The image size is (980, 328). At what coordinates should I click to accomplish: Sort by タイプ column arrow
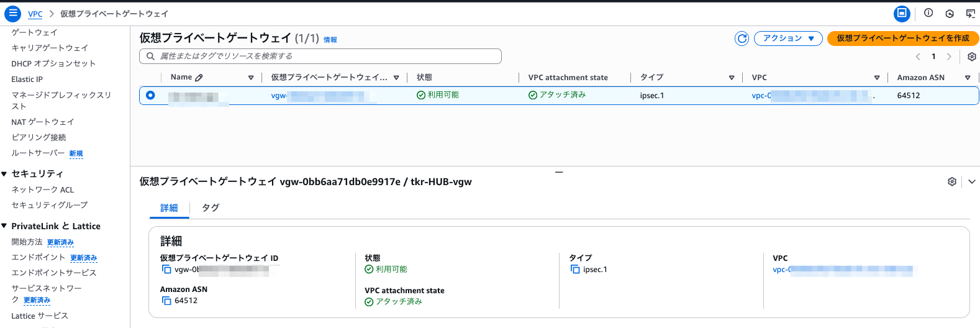tap(732, 78)
